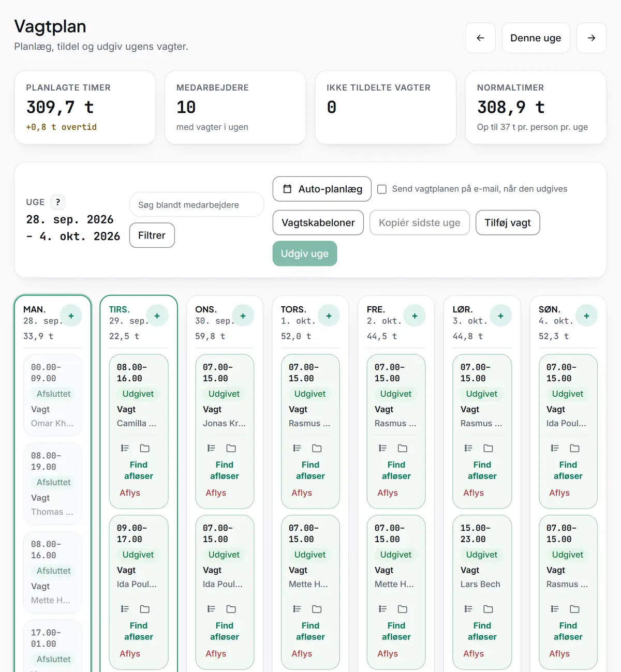621x672 pixels.
Task: Click Tilføj vagt
Action: pos(508,223)
